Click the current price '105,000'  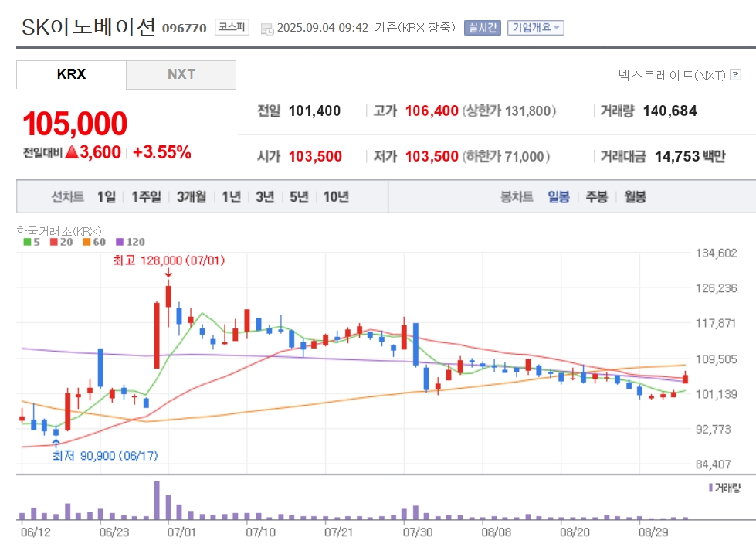click(x=75, y=124)
